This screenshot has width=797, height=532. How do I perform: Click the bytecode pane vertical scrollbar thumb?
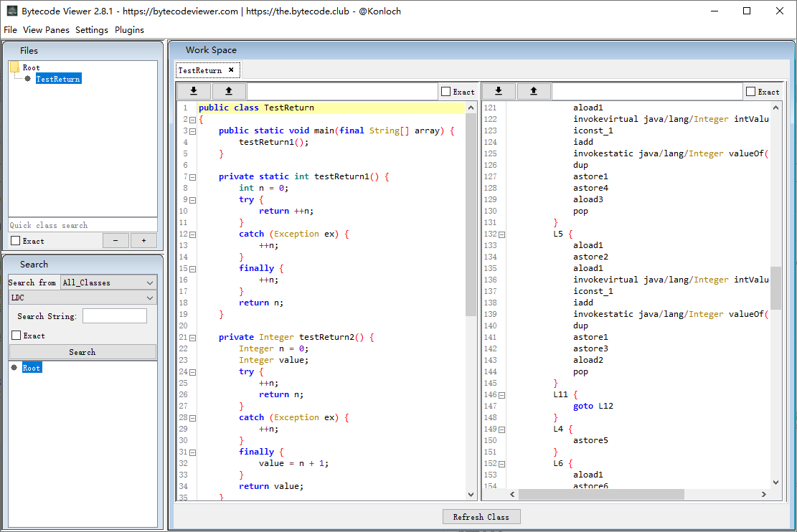[775, 288]
